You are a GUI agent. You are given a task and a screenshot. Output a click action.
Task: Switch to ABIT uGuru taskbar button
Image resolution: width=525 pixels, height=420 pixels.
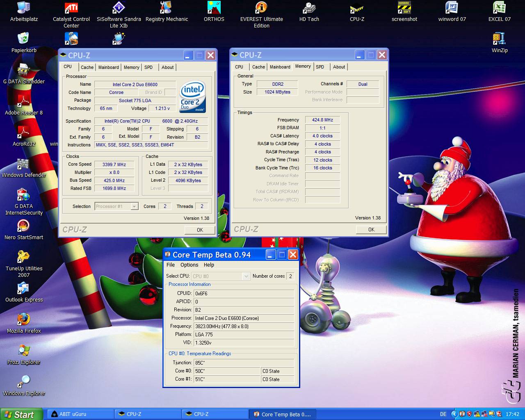click(81, 414)
